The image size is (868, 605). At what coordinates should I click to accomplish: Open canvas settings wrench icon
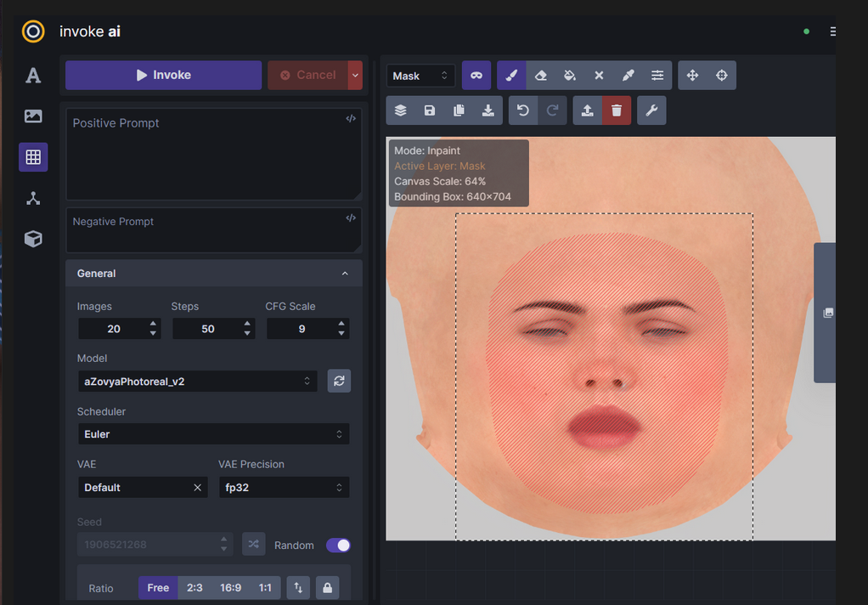tap(651, 110)
